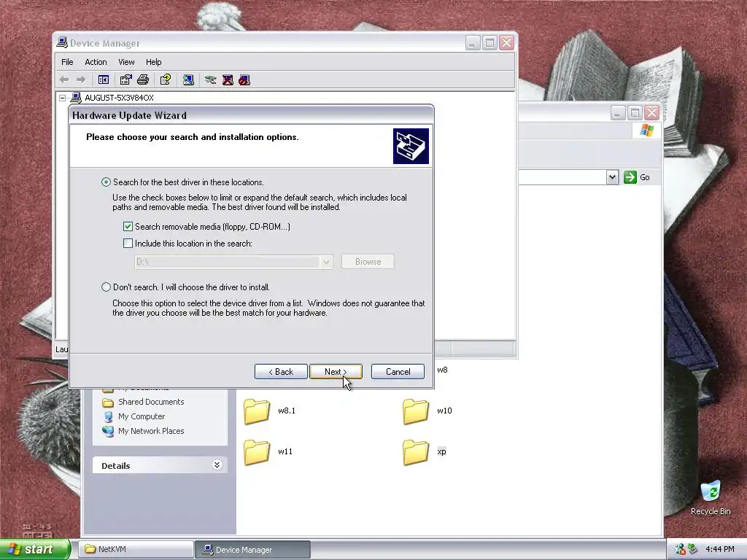The height and width of the screenshot is (560, 747).
Task: Click the Next button in wizard
Action: point(336,371)
